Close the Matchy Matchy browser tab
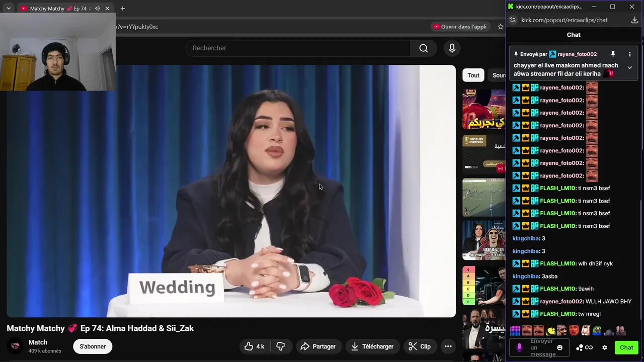 (x=107, y=9)
